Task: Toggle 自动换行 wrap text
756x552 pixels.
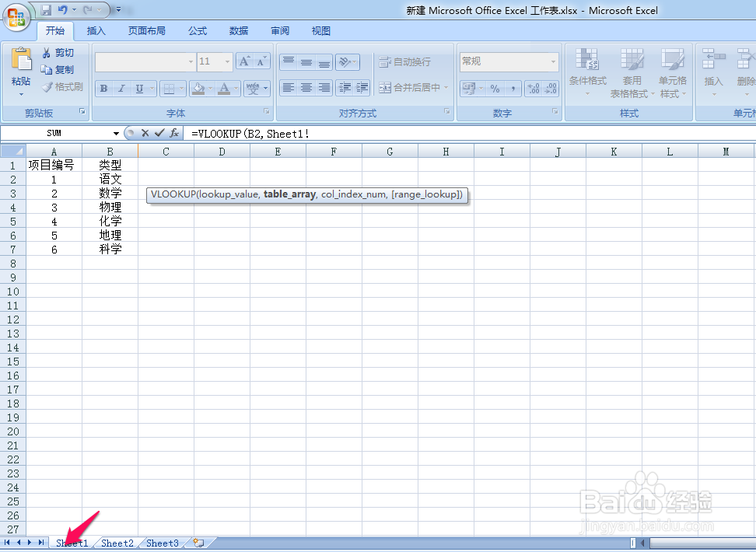Action: click(x=405, y=61)
